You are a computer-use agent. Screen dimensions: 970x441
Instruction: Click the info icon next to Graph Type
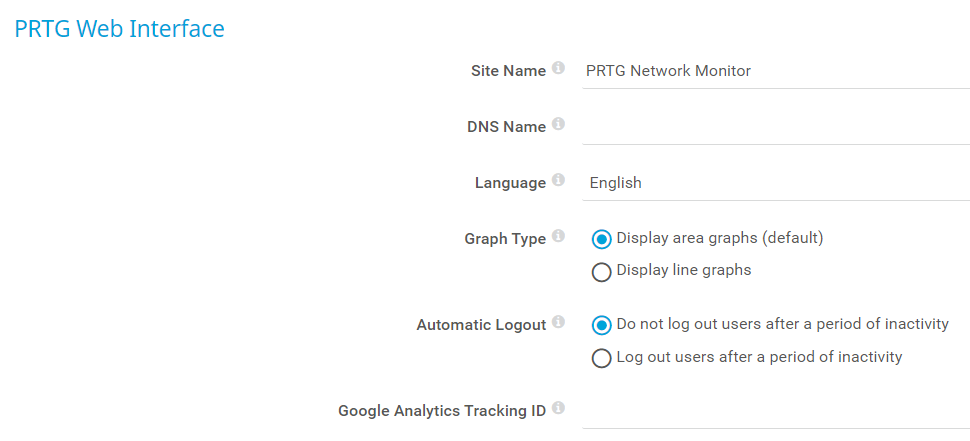558,237
